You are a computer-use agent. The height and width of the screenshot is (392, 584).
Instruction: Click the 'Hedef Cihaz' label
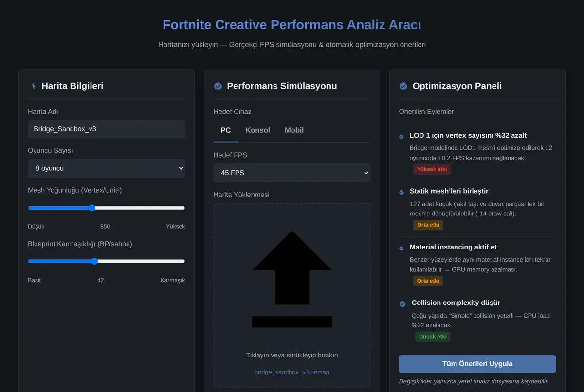point(232,112)
